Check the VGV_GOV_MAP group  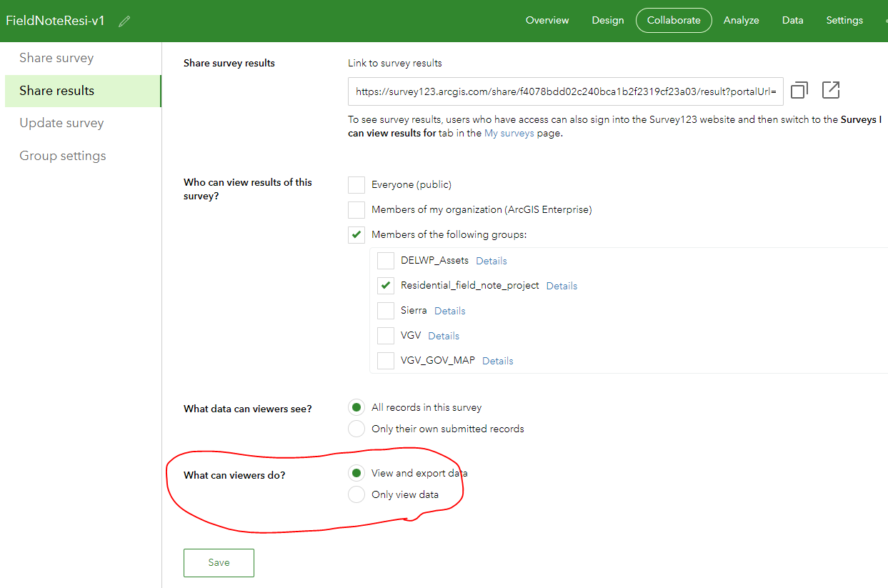385,360
